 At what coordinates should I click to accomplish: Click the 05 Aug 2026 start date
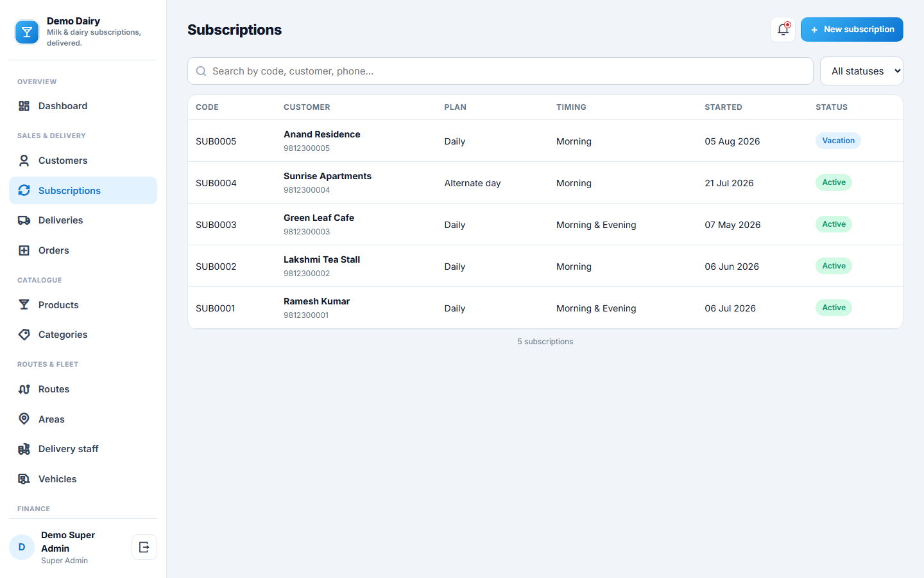(x=732, y=141)
